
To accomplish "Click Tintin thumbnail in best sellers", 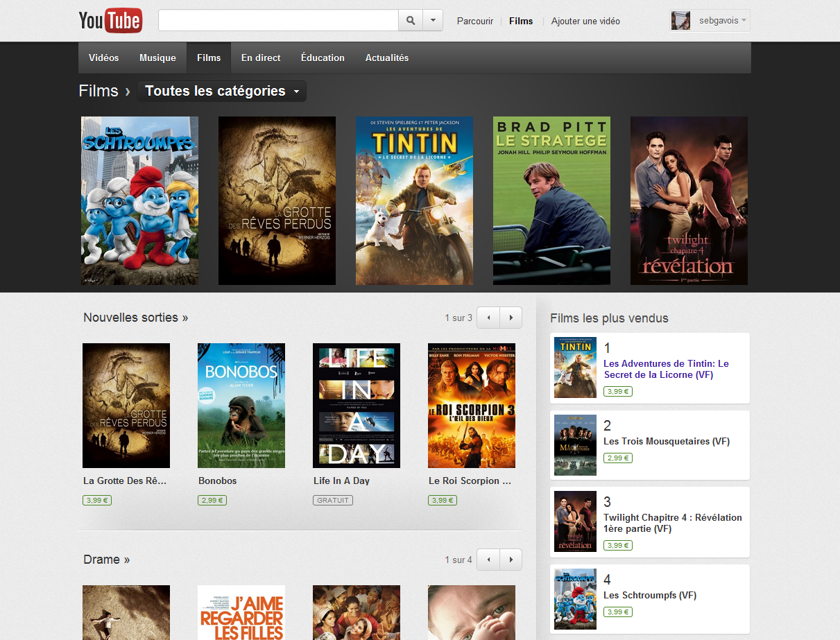I will tap(575, 367).
